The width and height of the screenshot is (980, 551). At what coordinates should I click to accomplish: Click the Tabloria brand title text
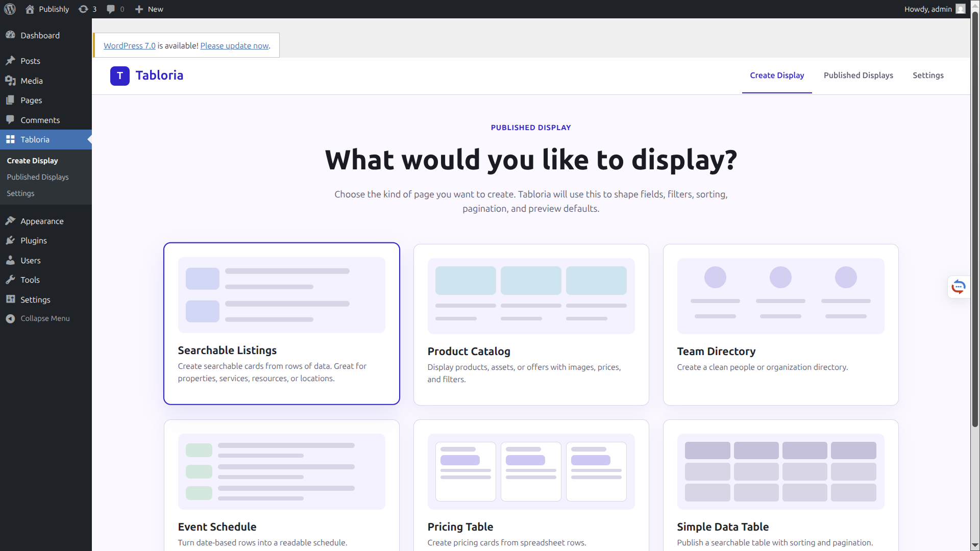[159, 76]
